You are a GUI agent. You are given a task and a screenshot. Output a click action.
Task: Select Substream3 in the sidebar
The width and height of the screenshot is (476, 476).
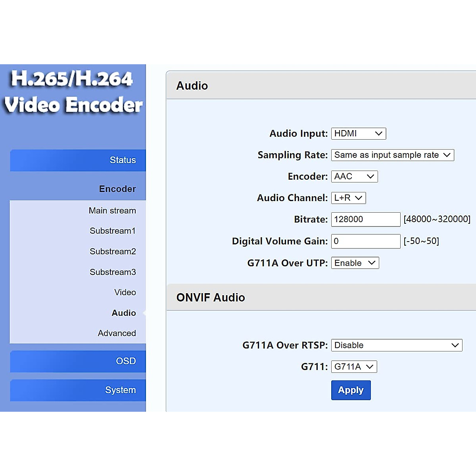(113, 272)
